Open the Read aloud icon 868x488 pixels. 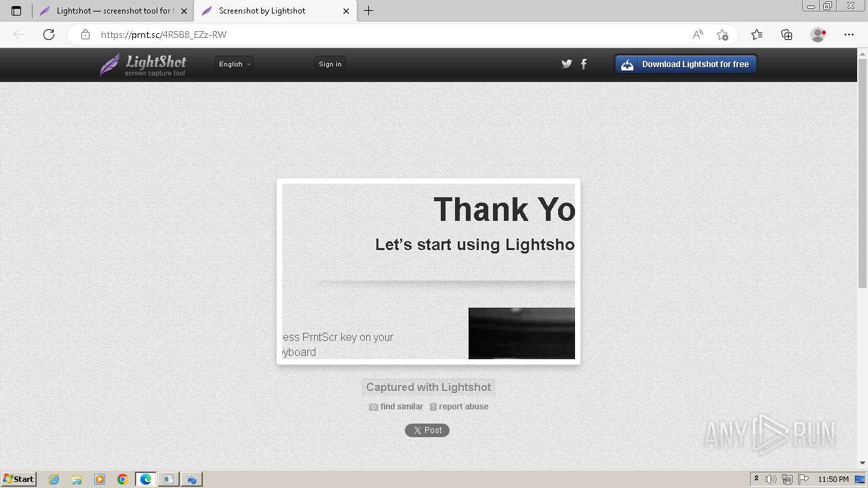coord(698,35)
